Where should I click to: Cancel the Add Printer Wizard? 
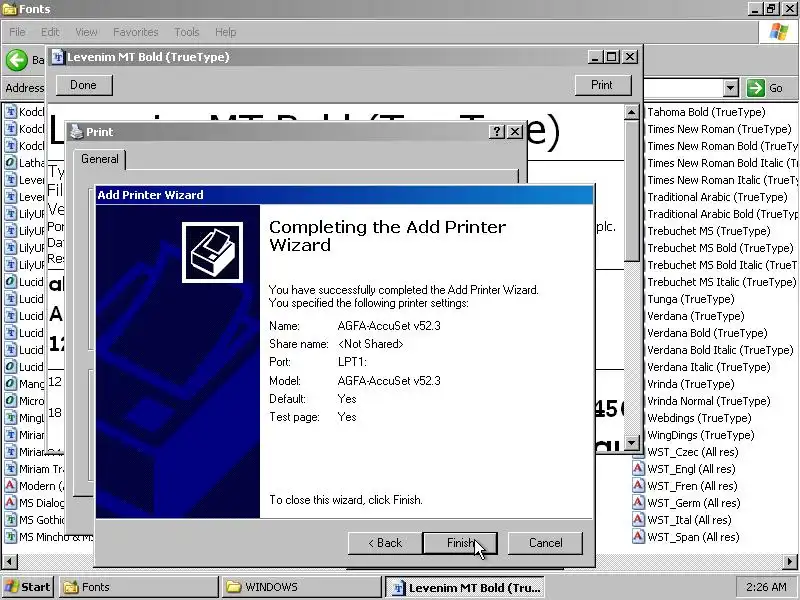pos(545,543)
